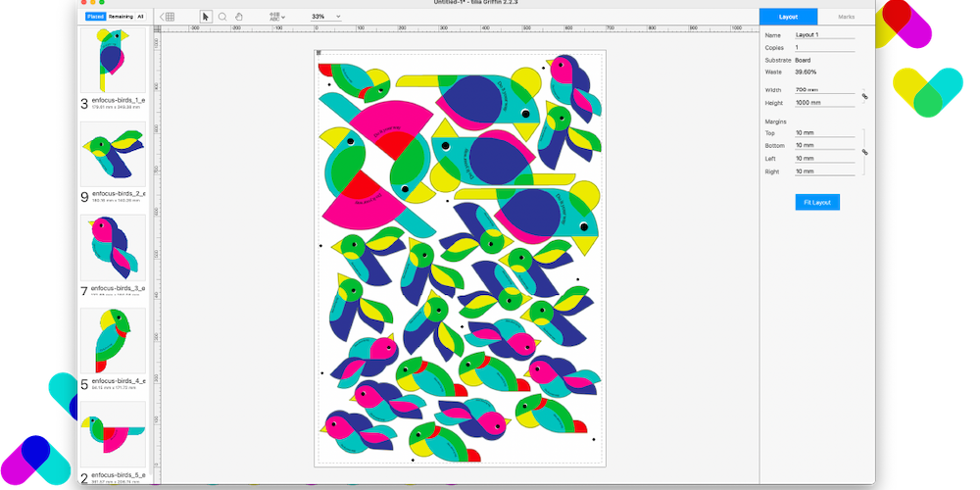Image resolution: width=980 pixels, height=490 pixels.
Task: Switch to the Marks tab
Action: pos(847,17)
